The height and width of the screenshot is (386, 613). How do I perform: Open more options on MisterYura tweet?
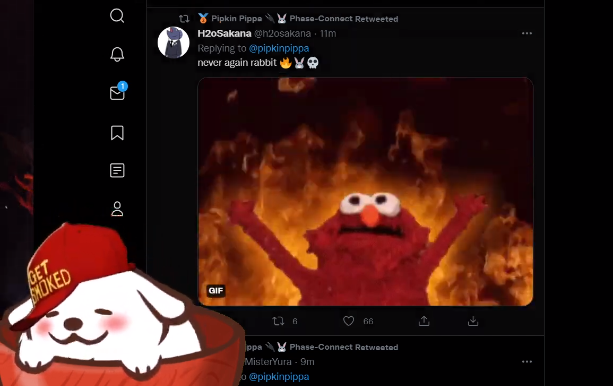[x=527, y=362]
